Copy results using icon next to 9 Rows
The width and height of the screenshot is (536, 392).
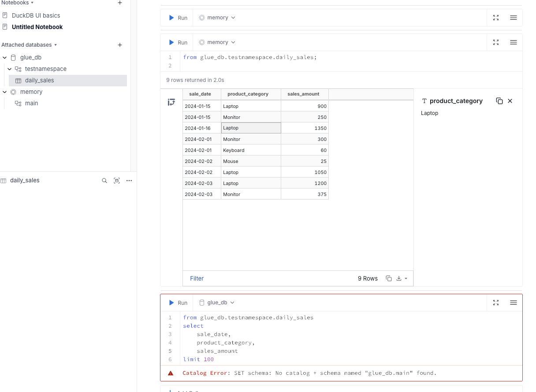pos(389,278)
